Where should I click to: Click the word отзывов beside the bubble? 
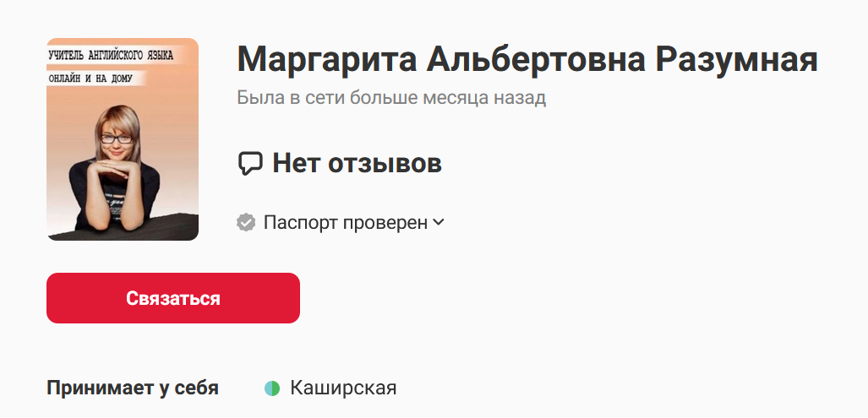(385, 164)
